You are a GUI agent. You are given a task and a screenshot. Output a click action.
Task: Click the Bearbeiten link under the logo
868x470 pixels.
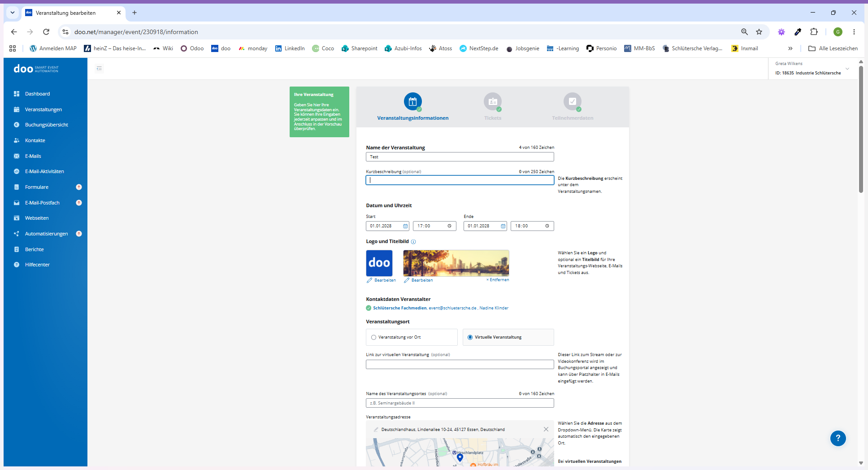(382, 280)
